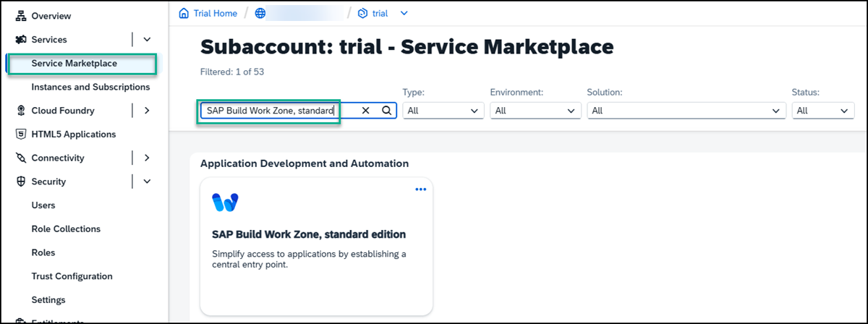The image size is (868, 324).
Task: Open the Environment filter dropdown
Action: tap(536, 111)
